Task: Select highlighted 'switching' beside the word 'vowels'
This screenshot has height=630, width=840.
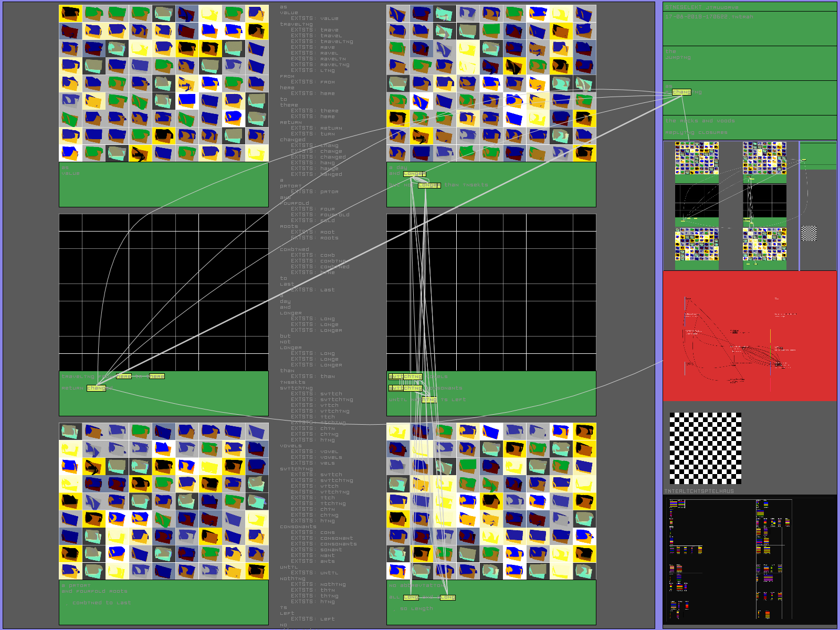Action: tap(405, 377)
